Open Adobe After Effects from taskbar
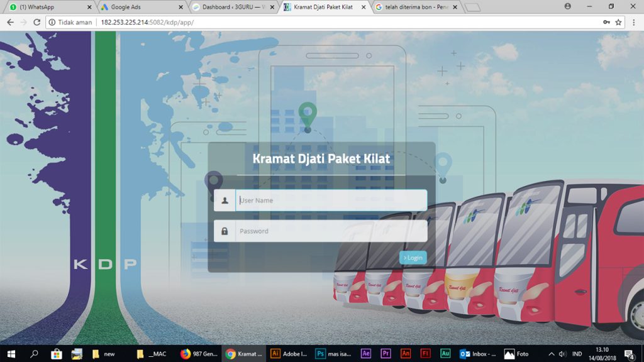644x362 pixels. (365, 354)
